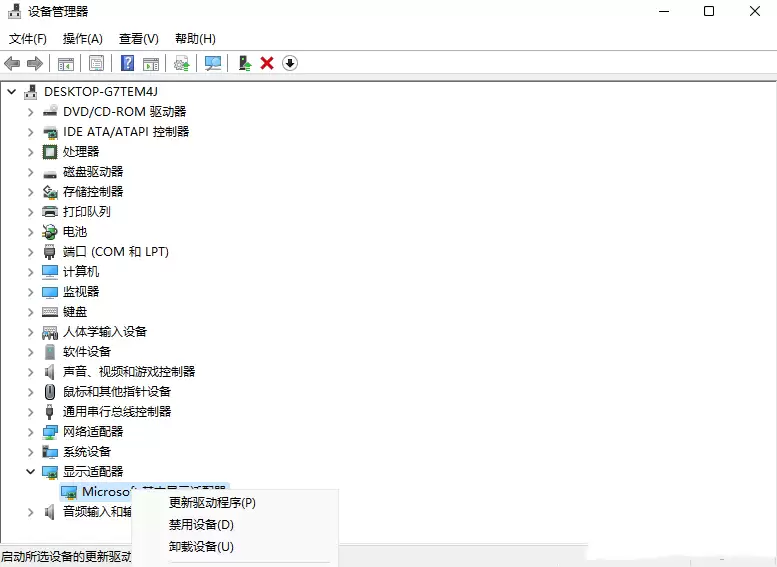Click the show/hide console tree icon

pyautogui.click(x=65, y=63)
